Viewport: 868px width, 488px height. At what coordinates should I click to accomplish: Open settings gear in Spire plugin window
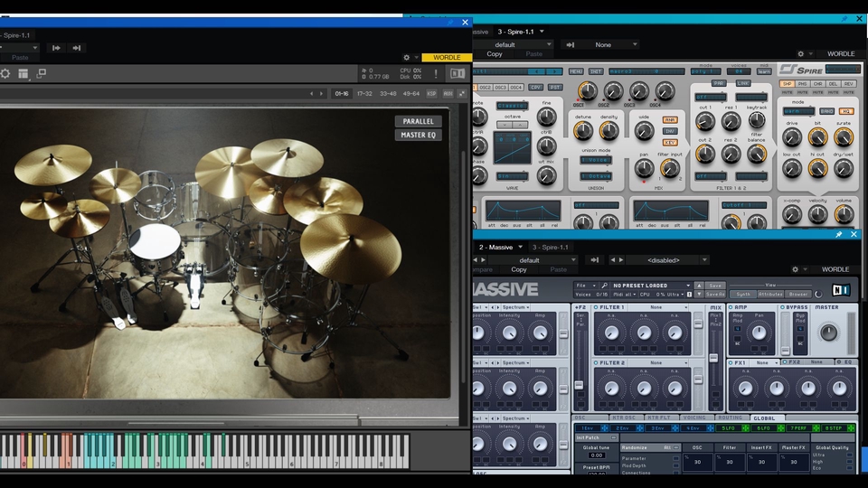coord(800,53)
